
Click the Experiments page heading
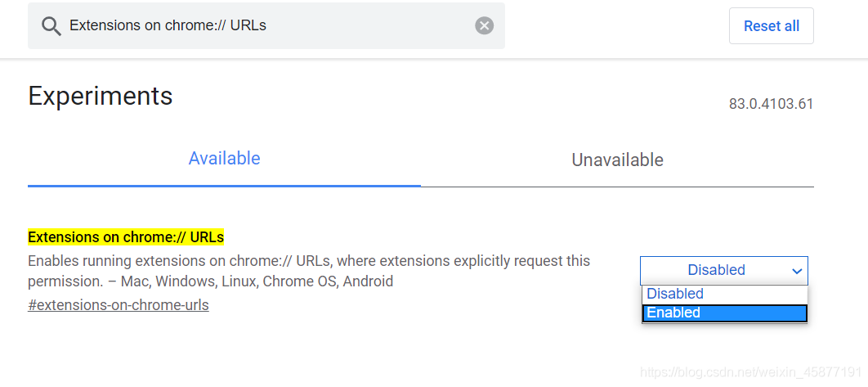click(101, 97)
